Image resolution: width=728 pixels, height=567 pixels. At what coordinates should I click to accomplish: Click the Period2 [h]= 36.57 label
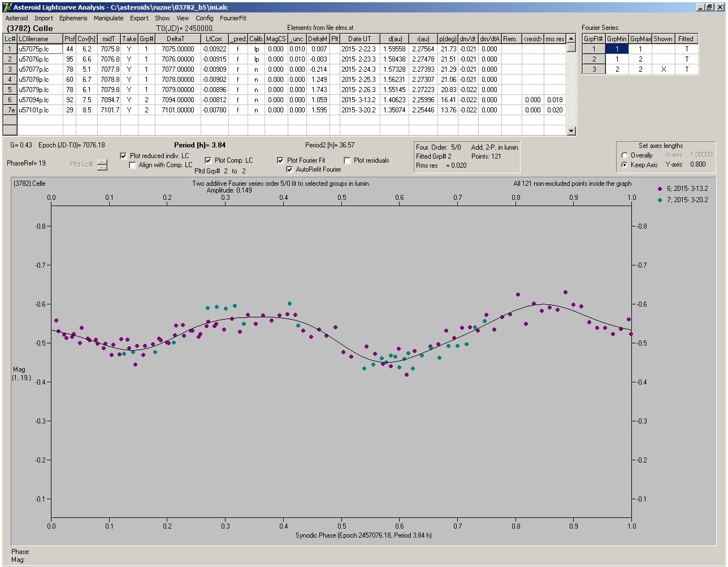click(x=330, y=145)
